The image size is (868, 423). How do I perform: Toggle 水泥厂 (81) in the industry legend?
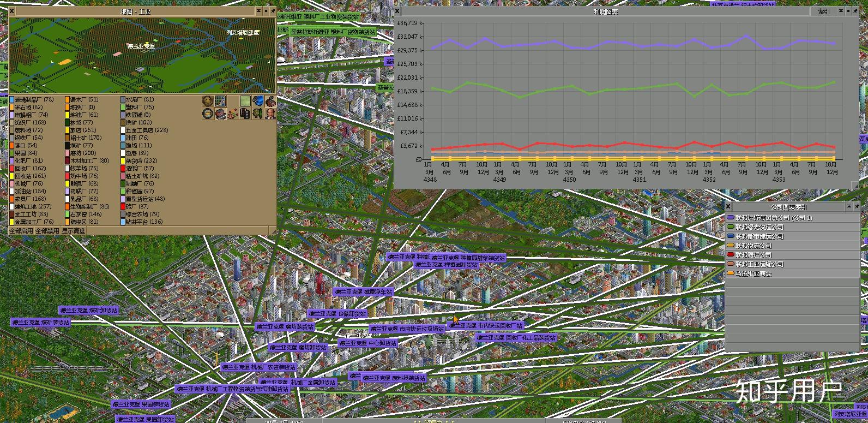pyautogui.click(x=138, y=100)
